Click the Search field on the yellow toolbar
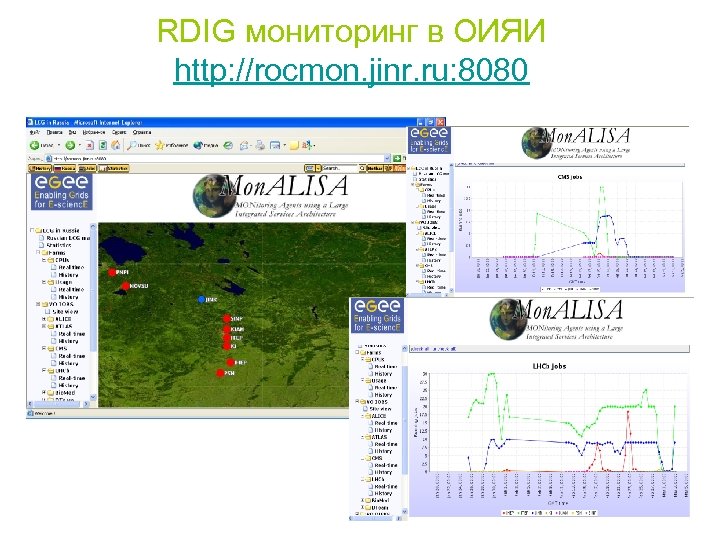The height and width of the screenshot is (540, 720). (339, 169)
